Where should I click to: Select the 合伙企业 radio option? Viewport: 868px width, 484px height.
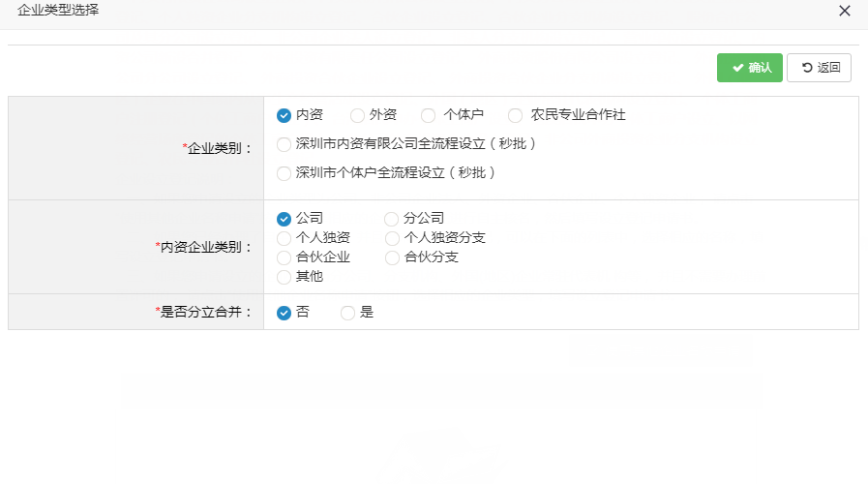tap(284, 257)
